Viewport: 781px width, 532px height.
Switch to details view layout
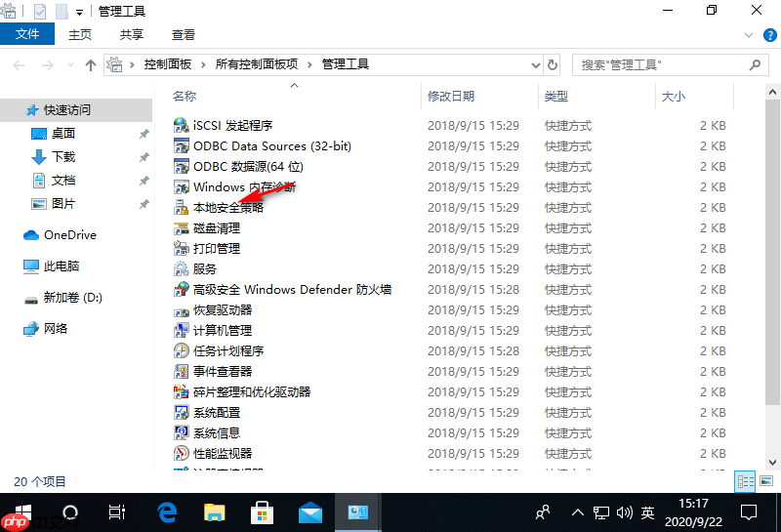[x=745, y=481]
